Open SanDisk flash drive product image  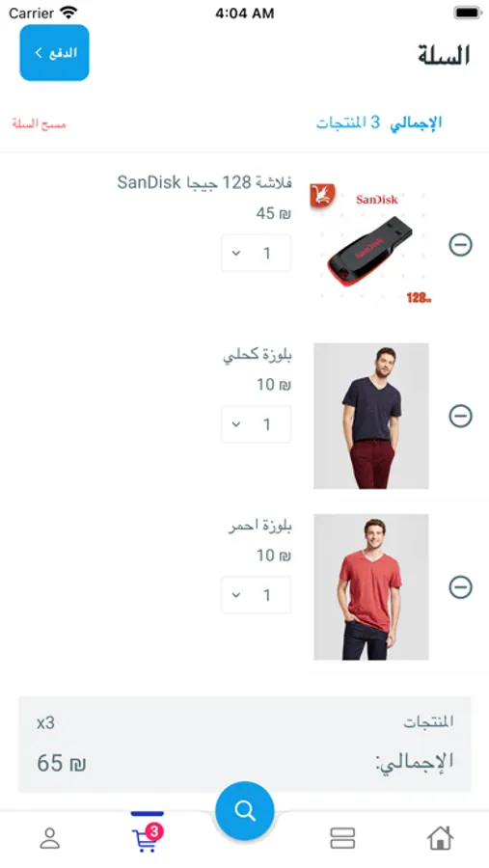click(371, 245)
